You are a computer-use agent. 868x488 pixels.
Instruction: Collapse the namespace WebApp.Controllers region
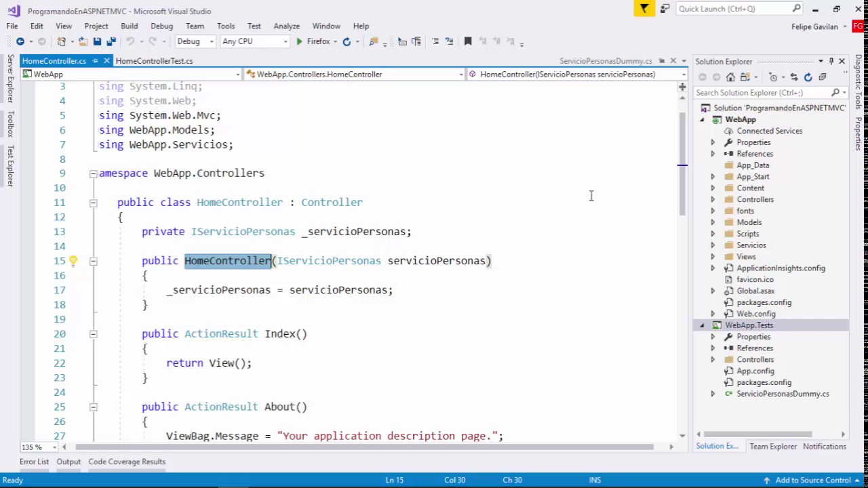[x=93, y=174]
